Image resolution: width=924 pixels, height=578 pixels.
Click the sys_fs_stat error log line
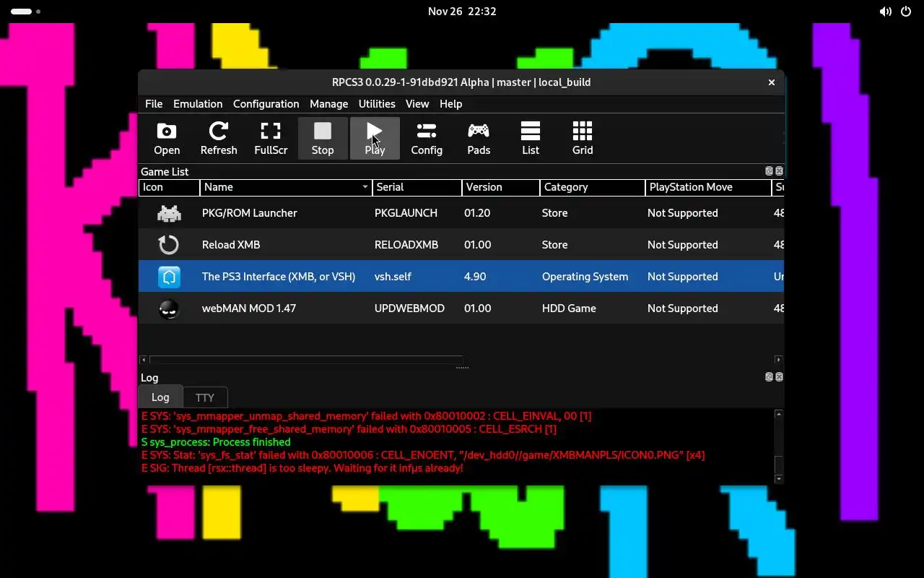coord(423,455)
